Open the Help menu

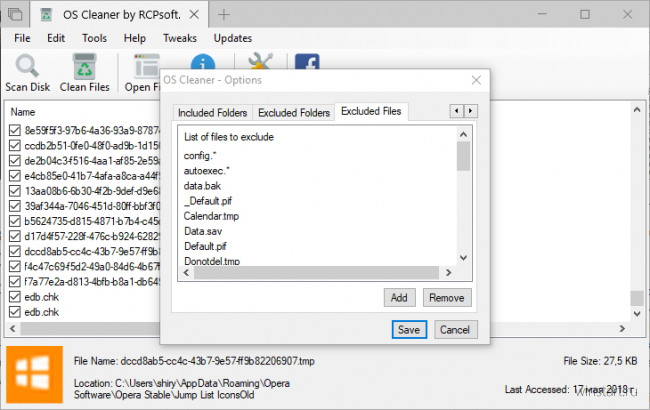point(135,38)
